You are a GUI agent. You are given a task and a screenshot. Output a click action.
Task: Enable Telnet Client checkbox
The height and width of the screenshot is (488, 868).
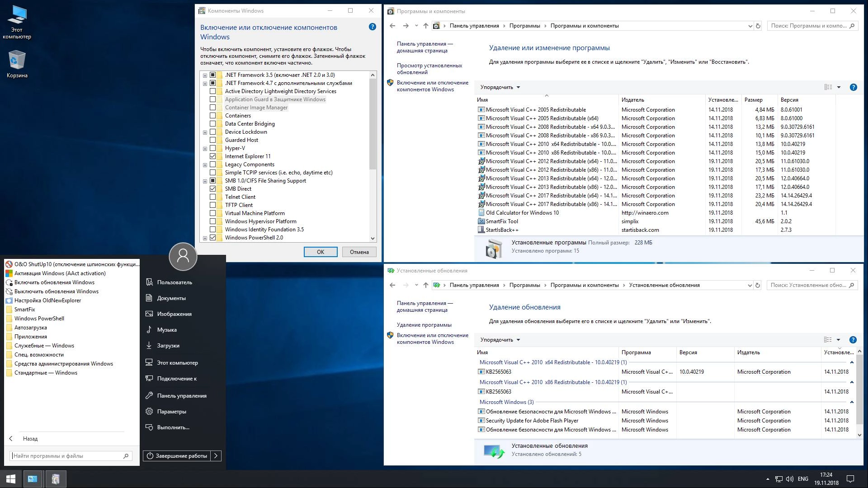tap(212, 197)
